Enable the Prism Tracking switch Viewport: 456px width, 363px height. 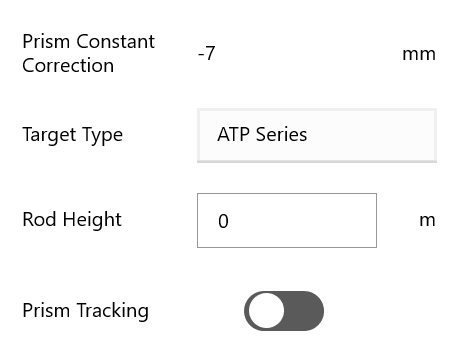284,311
